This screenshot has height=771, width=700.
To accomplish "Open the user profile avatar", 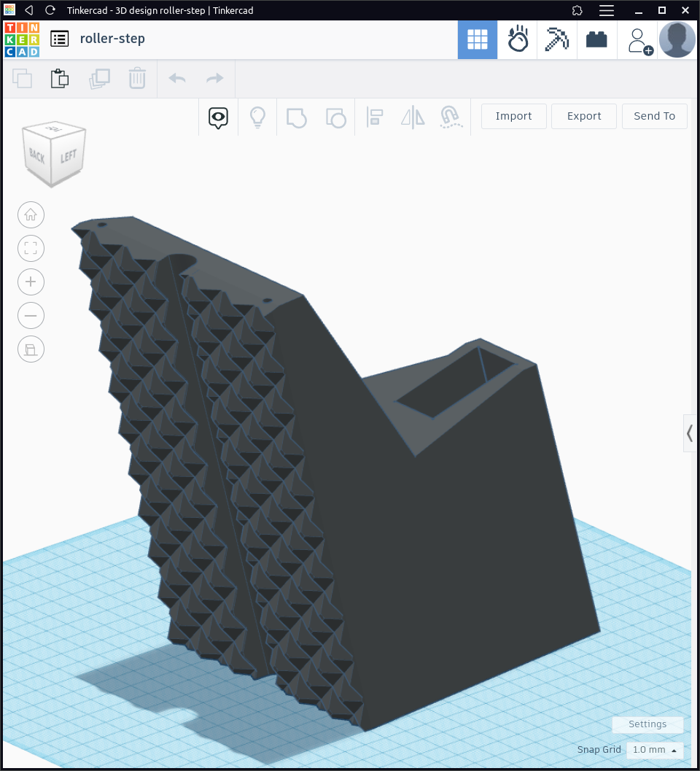I will point(677,40).
